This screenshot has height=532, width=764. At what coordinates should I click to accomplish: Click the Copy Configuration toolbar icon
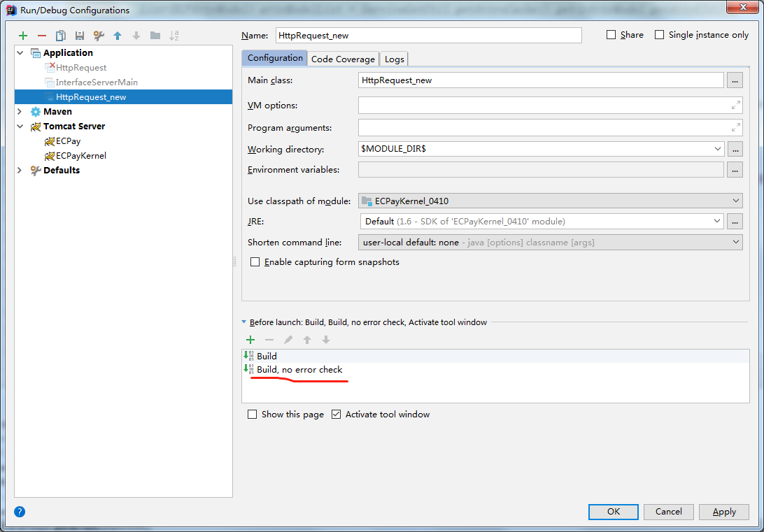click(x=61, y=36)
